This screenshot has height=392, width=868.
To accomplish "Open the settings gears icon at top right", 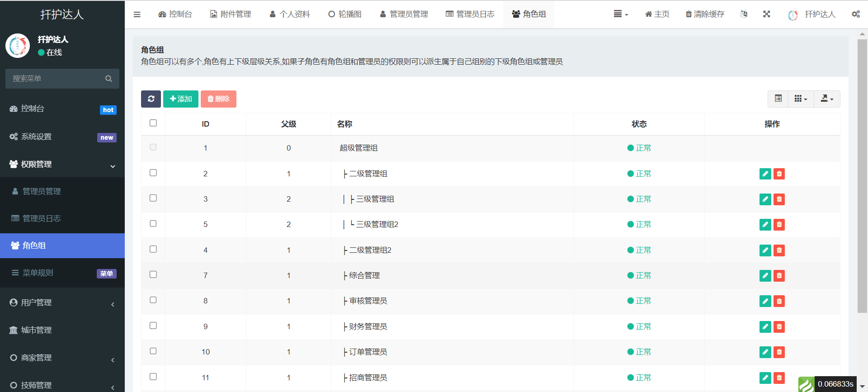I will 855,14.
